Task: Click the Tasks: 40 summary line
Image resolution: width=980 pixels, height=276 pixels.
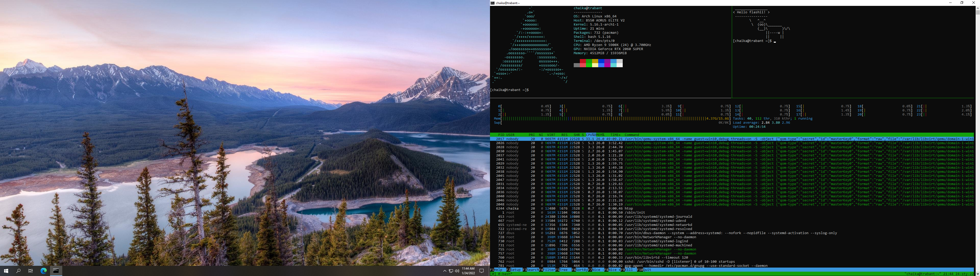Action: coord(773,119)
